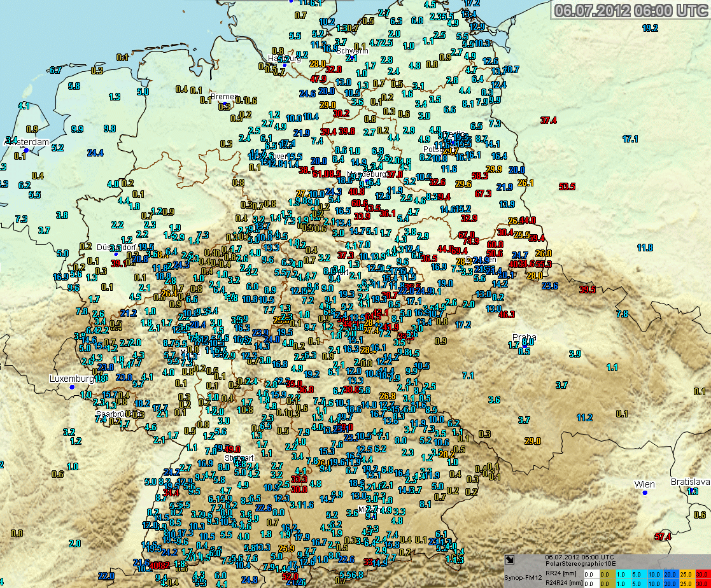Click the PolarStereographic10E projection label
Screen dimensions: 711x588
581,564
